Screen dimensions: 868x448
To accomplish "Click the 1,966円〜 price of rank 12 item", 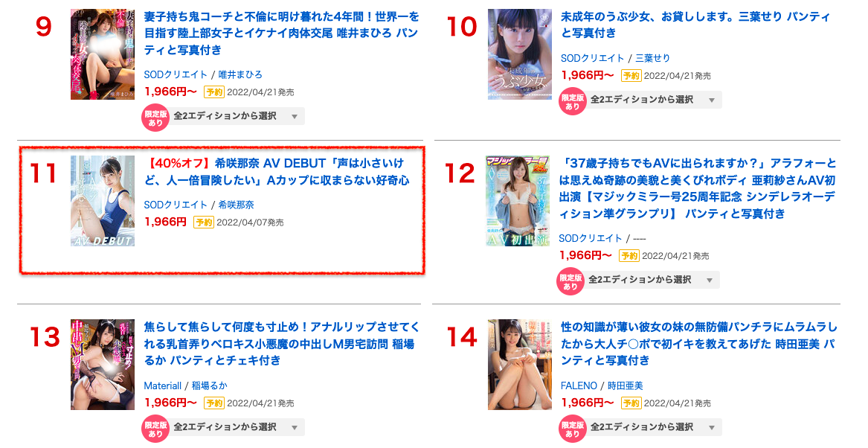I will [585, 255].
